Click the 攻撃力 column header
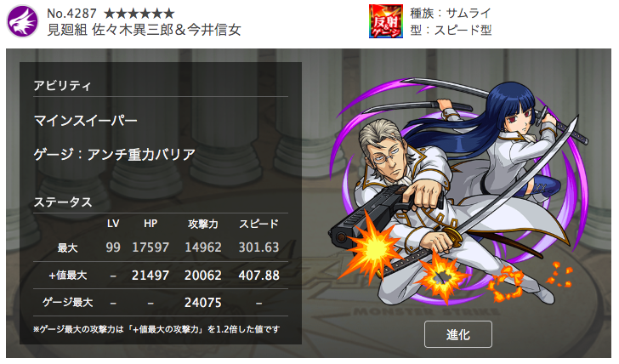619x364 pixels. click(203, 224)
